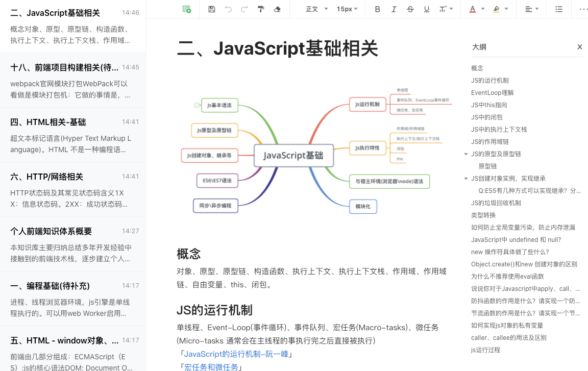
Task: Open note 十八、前端项目构建相关
Action: (73, 80)
